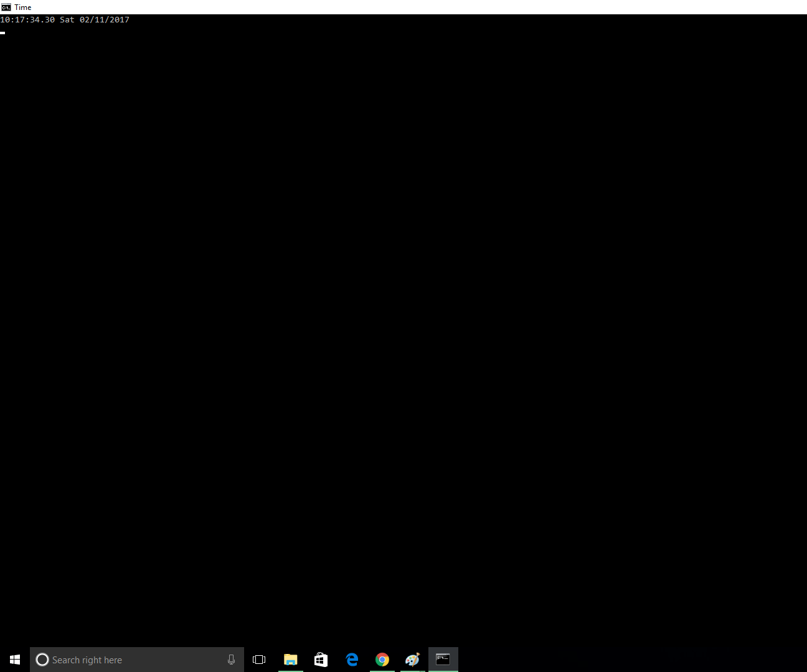Click the Cortana search circle icon
Screen dimensions: 807x672
pos(42,660)
